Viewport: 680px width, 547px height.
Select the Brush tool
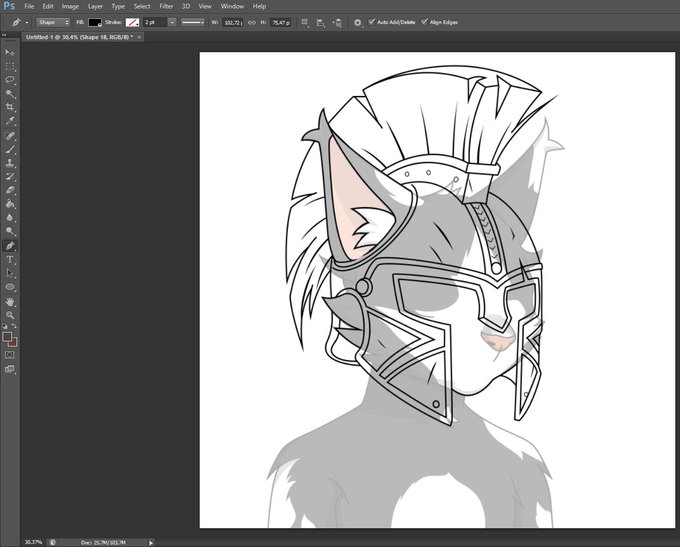click(x=10, y=149)
